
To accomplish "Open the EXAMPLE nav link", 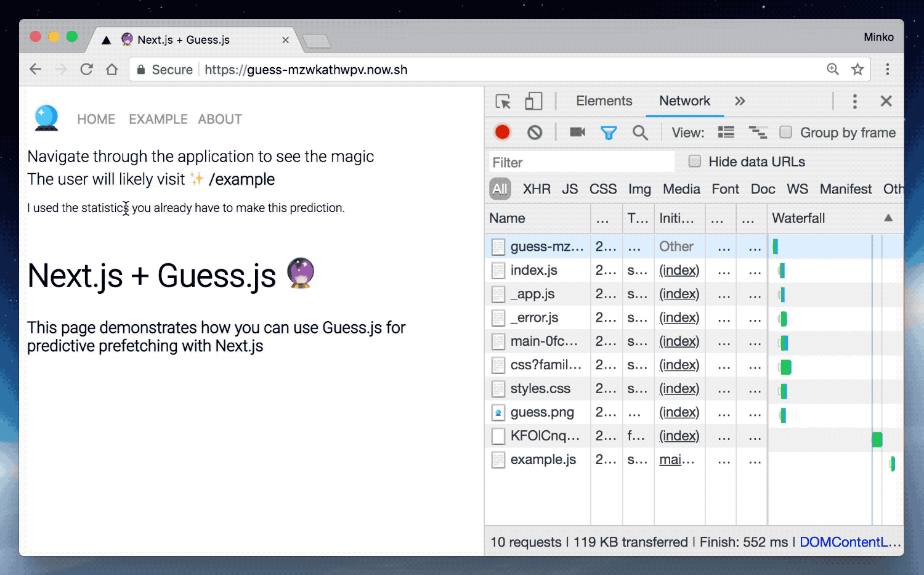I will [158, 119].
